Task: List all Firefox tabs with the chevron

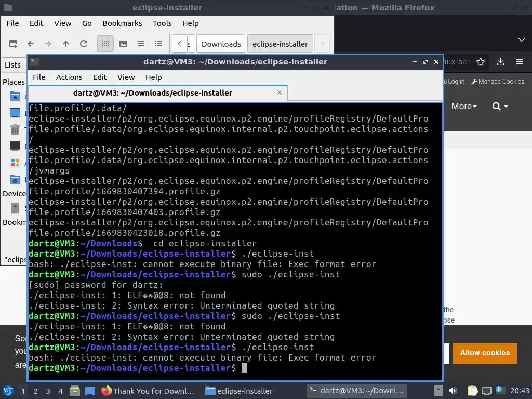Action: [522, 39]
